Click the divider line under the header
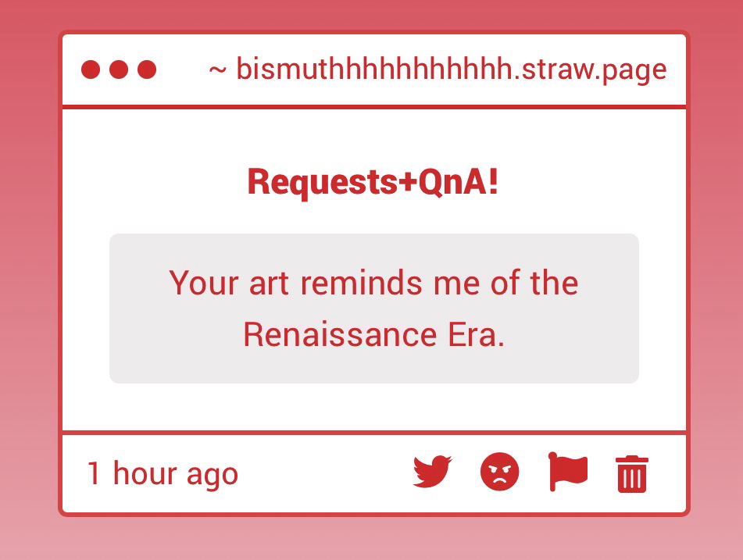The height and width of the screenshot is (560, 743). tap(374, 106)
